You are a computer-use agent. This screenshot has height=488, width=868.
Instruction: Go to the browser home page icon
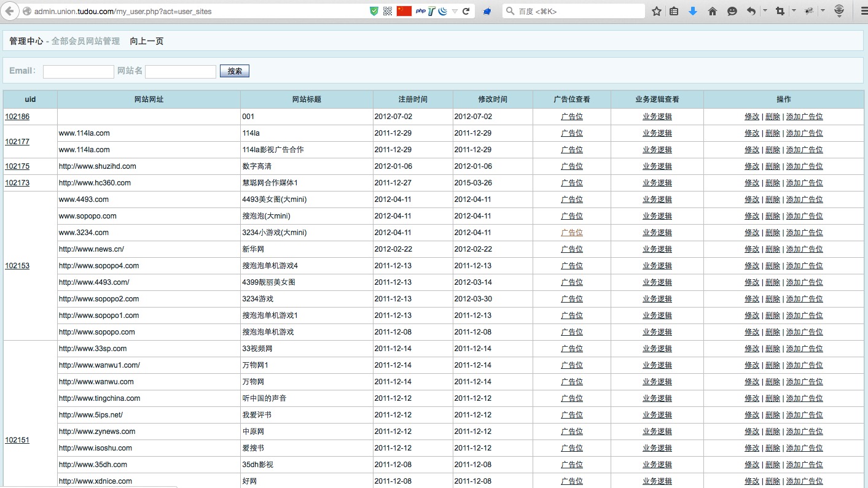click(x=713, y=11)
